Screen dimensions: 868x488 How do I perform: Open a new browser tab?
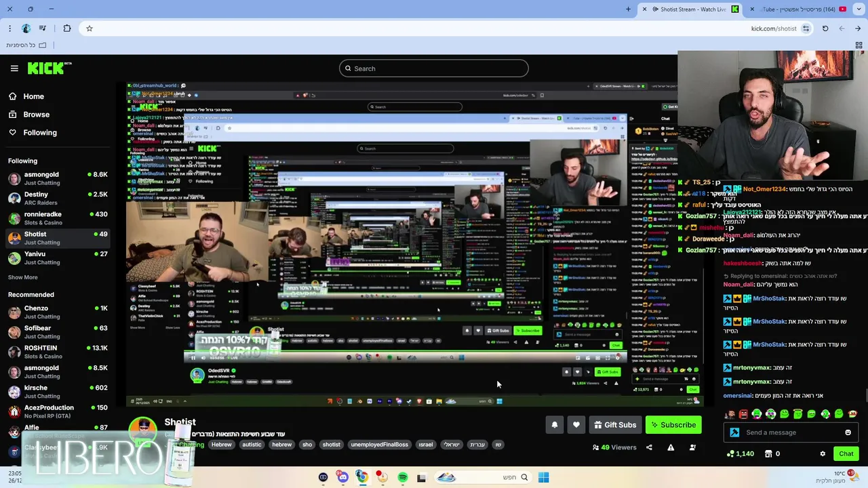pos(628,9)
